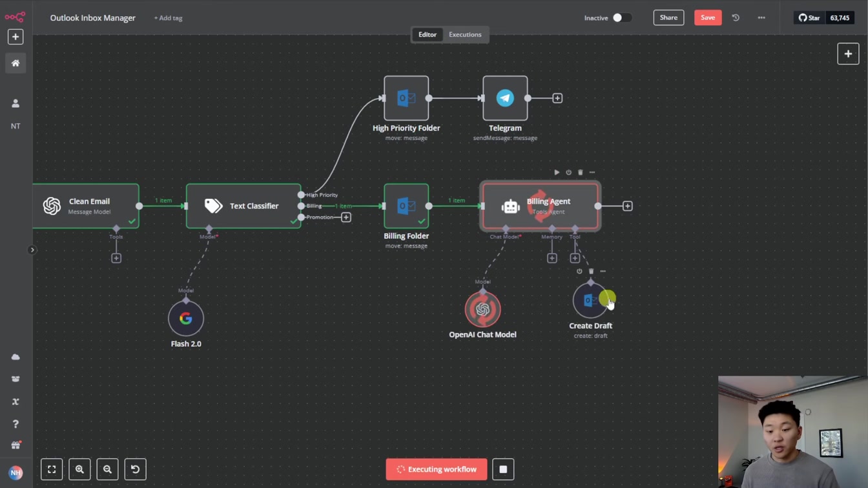Open the three-dot workflow options menu
The width and height of the screenshot is (868, 488).
tap(761, 18)
